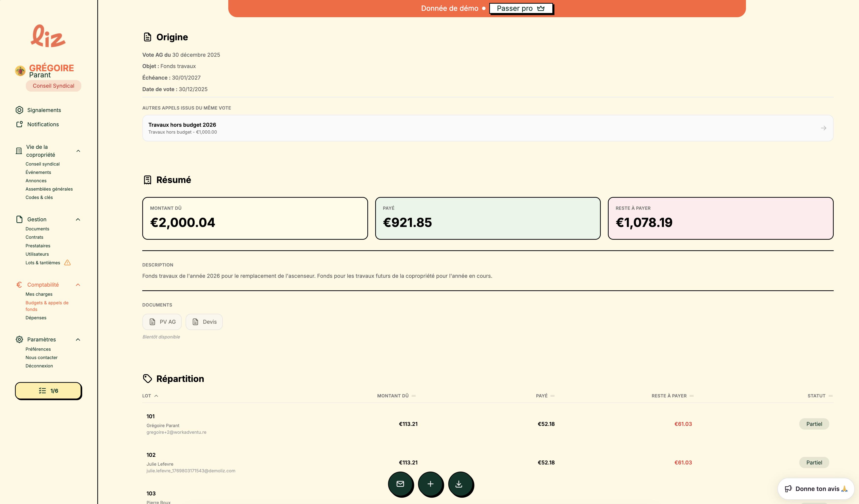
Task: Click the Notifications icon in sidebar
Action: point(19,124)
